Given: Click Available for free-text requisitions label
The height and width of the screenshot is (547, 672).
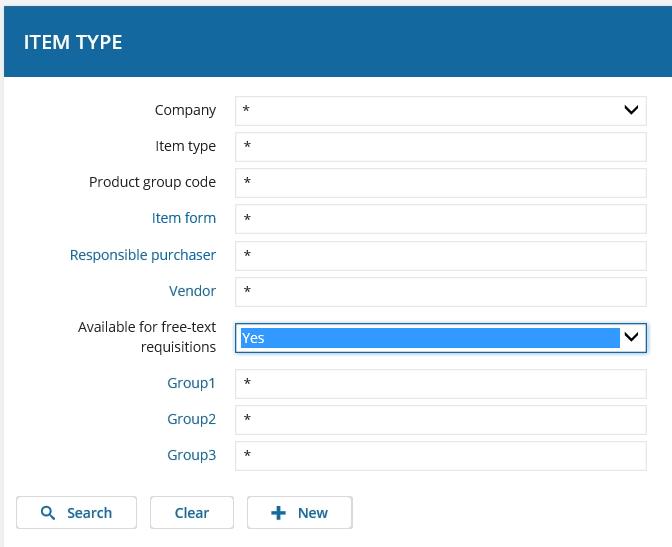Looking at the screenshot, I should [147, 337].
